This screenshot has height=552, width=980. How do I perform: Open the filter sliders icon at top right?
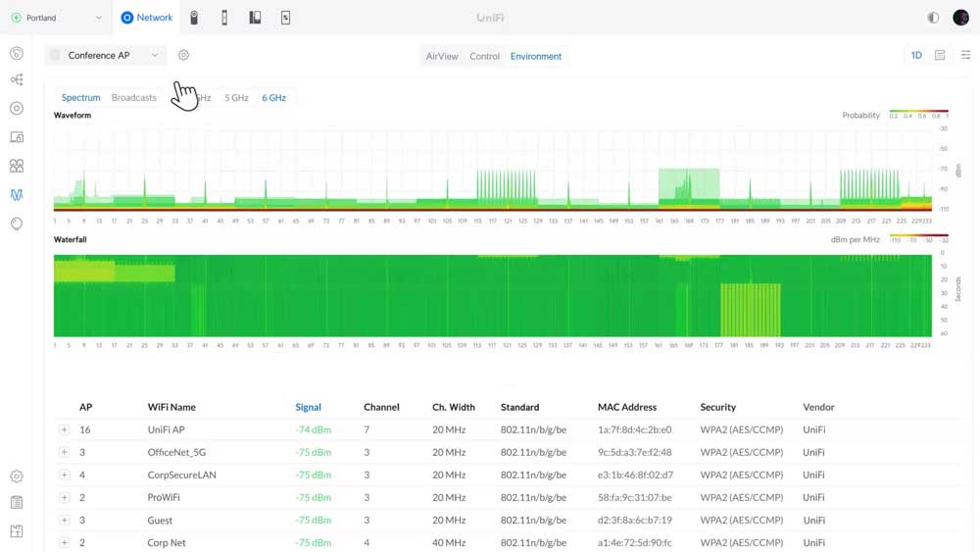pyautogui.click(x=966, y=56)
